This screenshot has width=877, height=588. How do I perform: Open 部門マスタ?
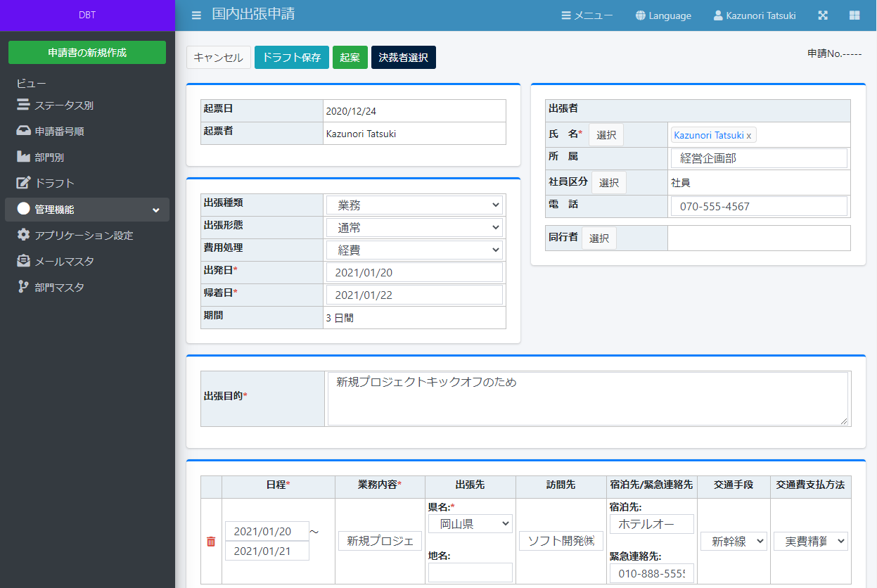tap(87, 288)
